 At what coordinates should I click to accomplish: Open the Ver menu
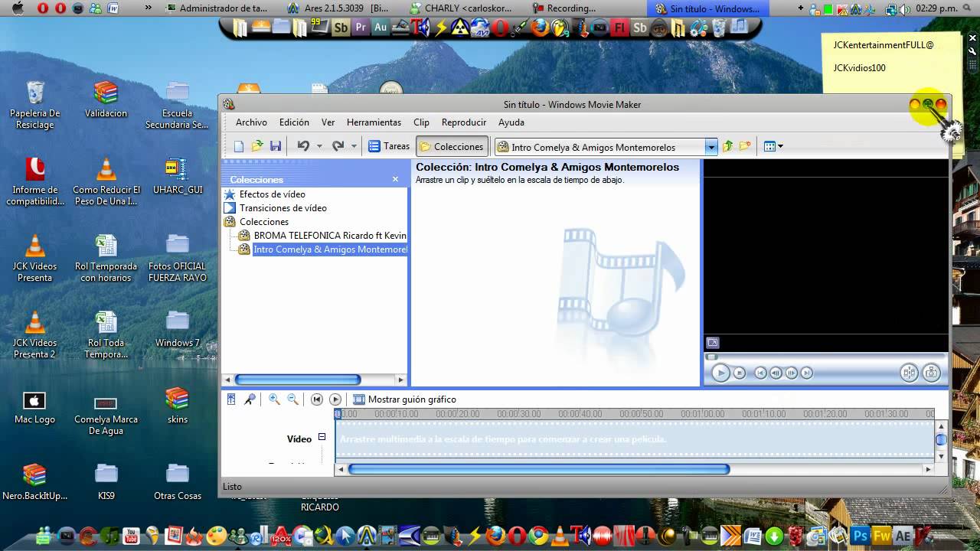328,122
